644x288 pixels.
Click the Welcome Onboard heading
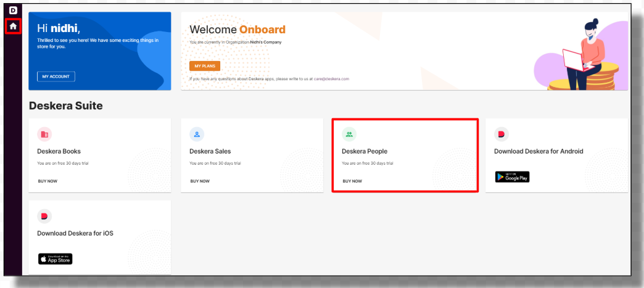237,30
